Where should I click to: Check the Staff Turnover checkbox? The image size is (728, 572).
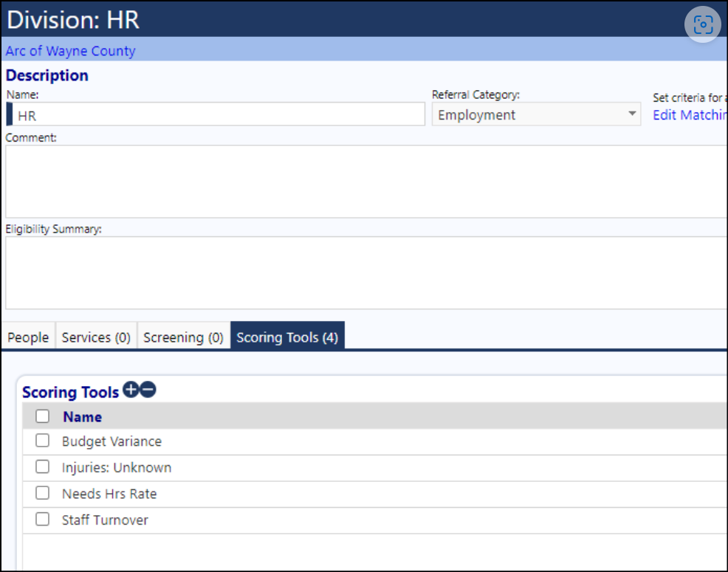coord(42,519)
